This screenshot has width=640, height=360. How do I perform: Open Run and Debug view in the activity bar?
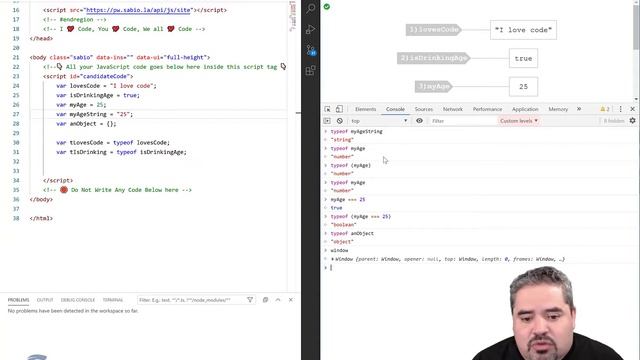(x=311, y=29)
